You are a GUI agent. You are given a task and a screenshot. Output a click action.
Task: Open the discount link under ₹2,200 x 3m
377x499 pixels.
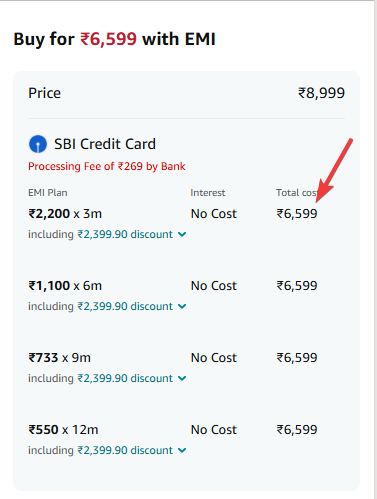[125, 234]
